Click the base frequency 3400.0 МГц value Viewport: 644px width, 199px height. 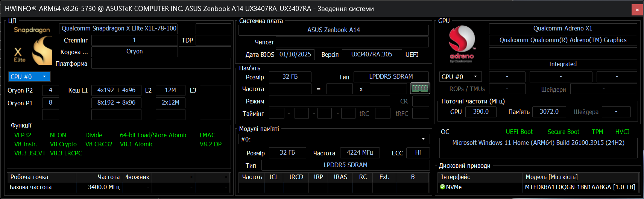tap(104, 187)
